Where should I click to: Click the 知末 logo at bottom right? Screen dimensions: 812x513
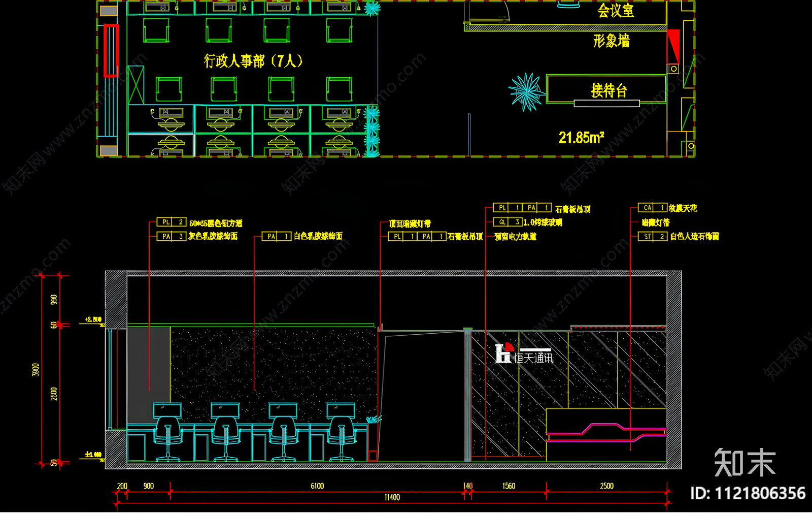click(745, 463)
